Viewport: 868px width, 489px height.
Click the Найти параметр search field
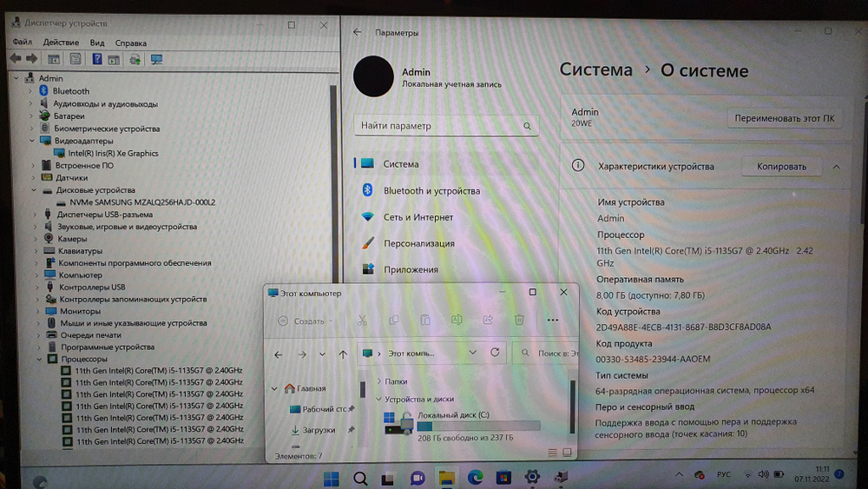click(445, 126)
